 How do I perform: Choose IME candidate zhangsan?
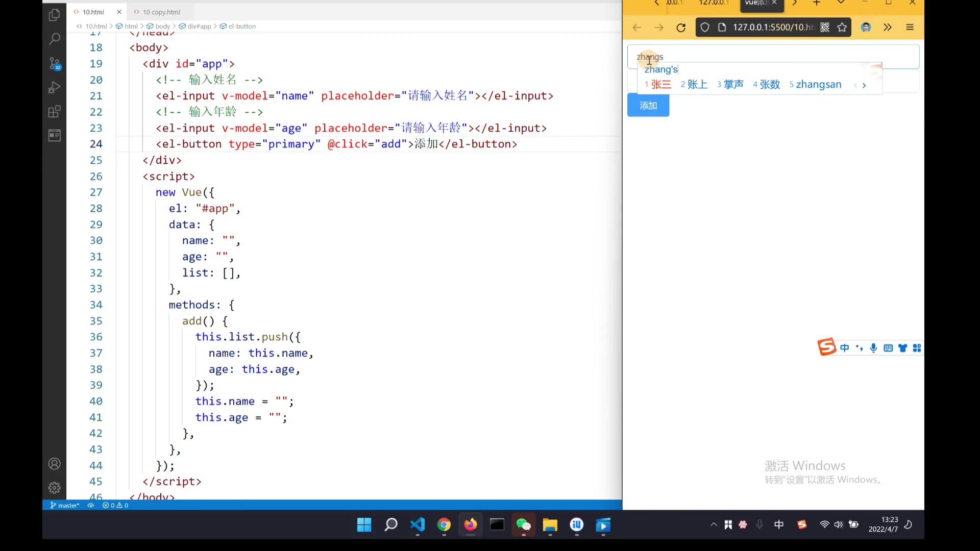click(x=815, y=85)
